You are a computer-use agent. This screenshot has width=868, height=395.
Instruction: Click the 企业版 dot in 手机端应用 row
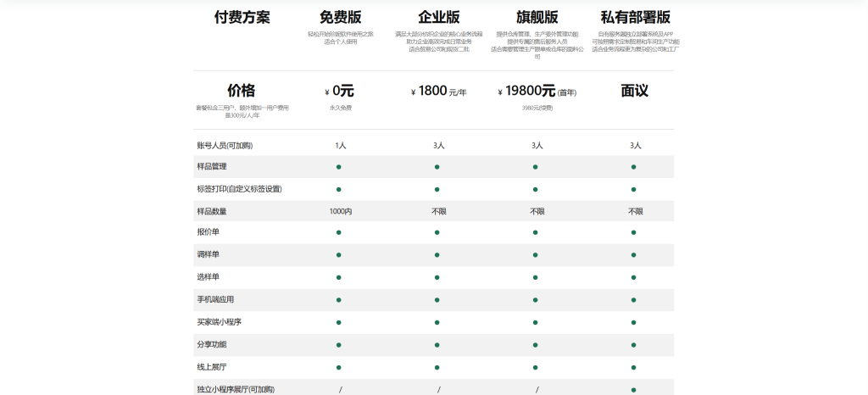pos(437,299)
